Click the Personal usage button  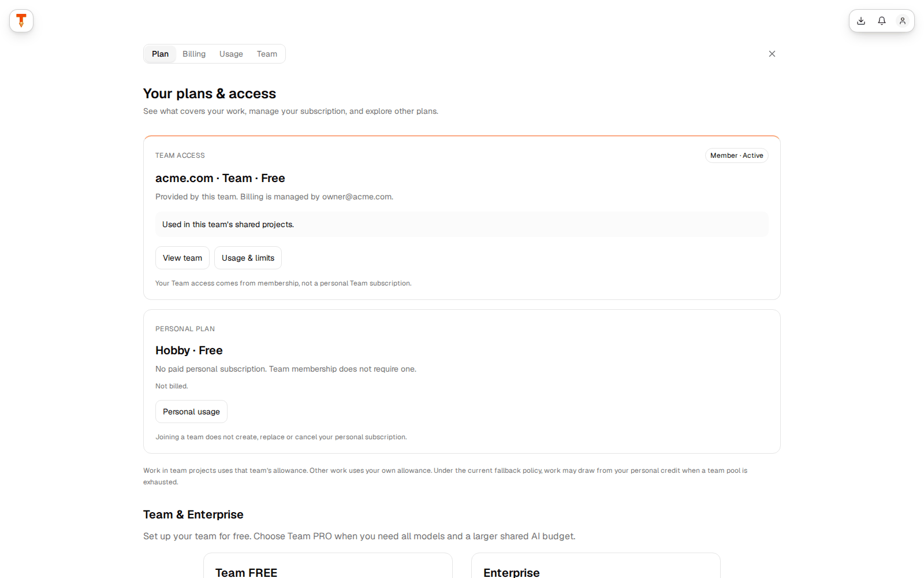[191, 412]
